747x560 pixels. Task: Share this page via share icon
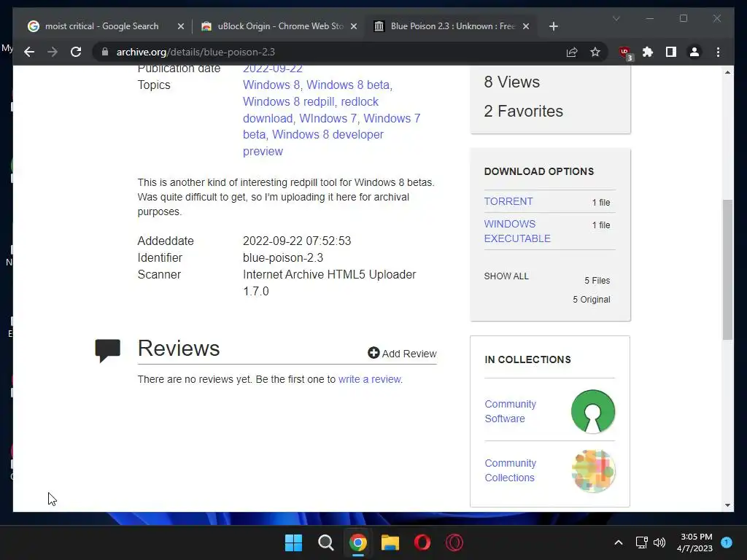pyautogui.click(x=572, y=52)
